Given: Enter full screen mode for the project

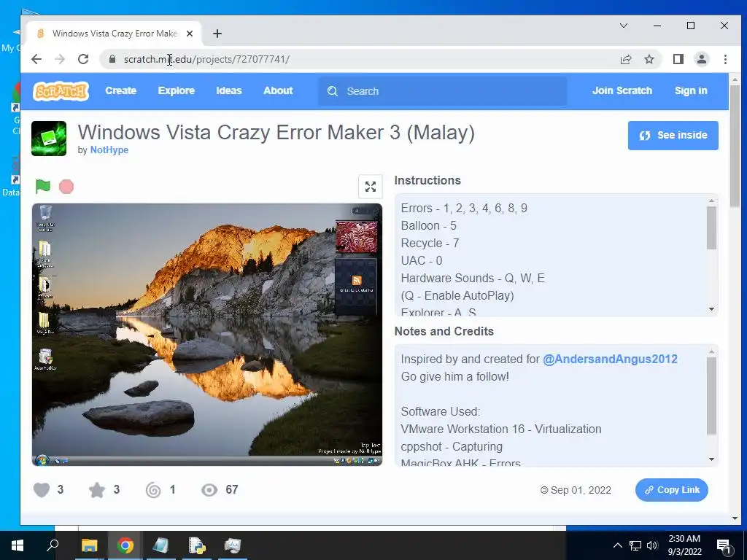Looking at the screenshot, I should tap(370, 187).
